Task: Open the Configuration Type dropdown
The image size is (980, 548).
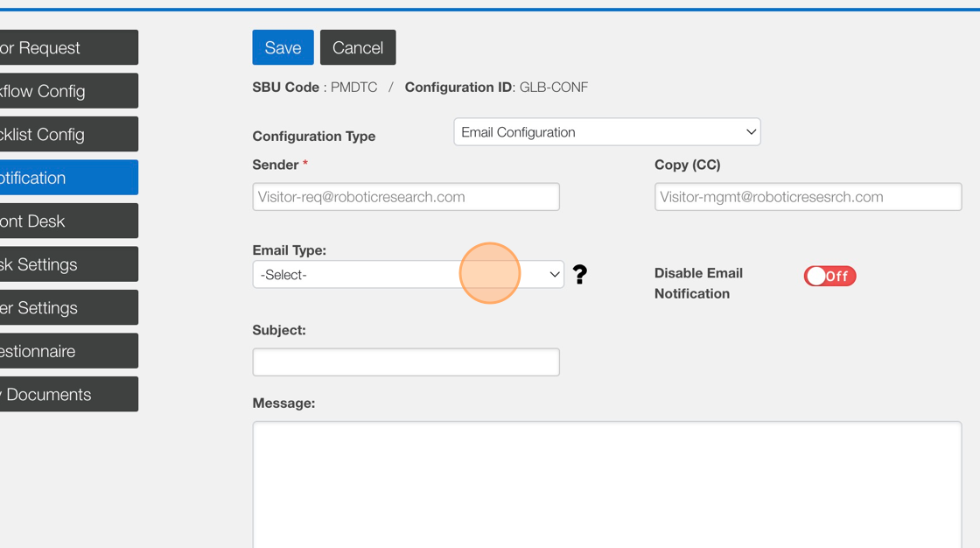Action: (x=606, y=132)
